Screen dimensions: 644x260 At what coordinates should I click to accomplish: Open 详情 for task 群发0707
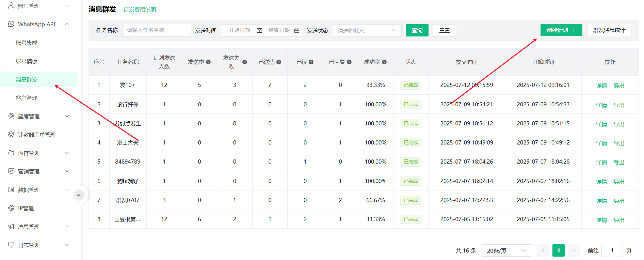(601, 201)
